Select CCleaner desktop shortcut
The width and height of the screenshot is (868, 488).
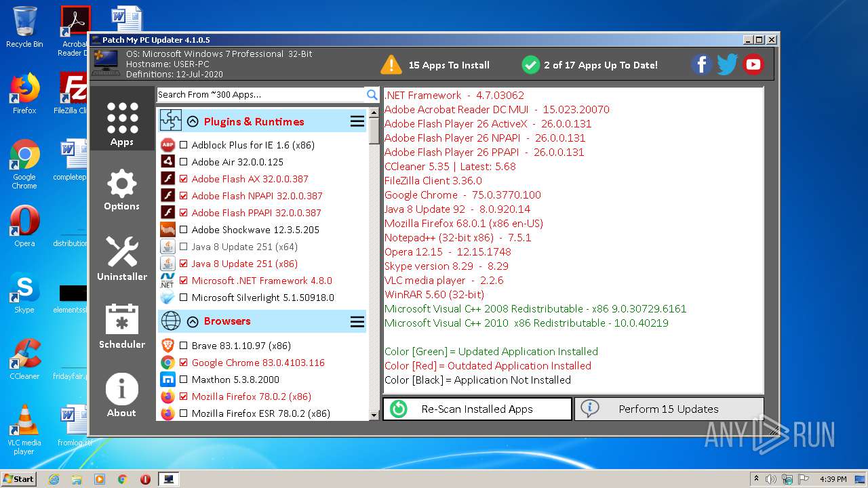tap(24, 359)
